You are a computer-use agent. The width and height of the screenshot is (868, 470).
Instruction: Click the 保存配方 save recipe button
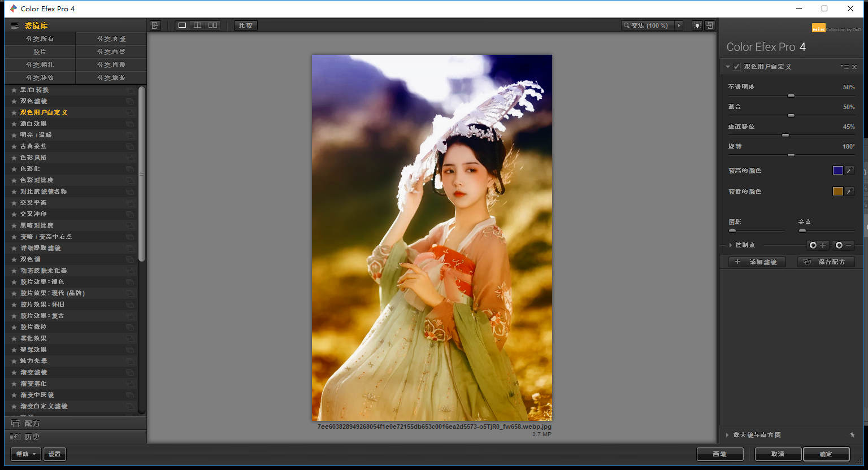point(826,262)
